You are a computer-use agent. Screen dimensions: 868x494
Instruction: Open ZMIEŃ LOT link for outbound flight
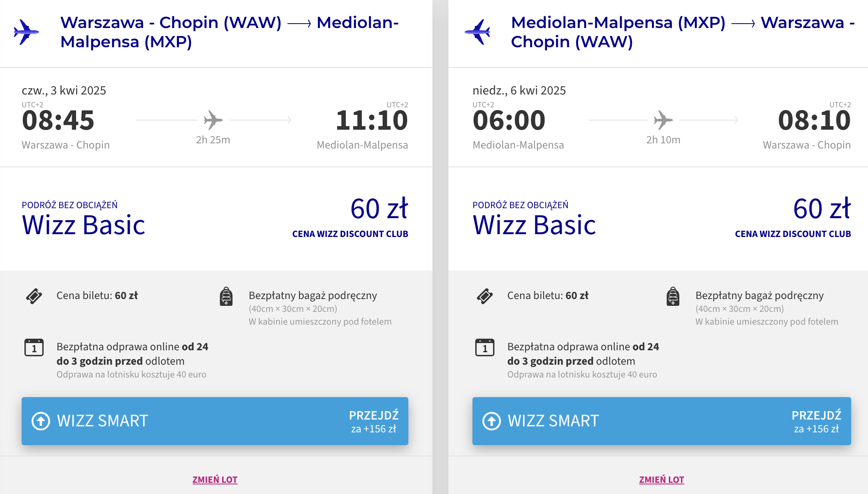coord(215,480)
